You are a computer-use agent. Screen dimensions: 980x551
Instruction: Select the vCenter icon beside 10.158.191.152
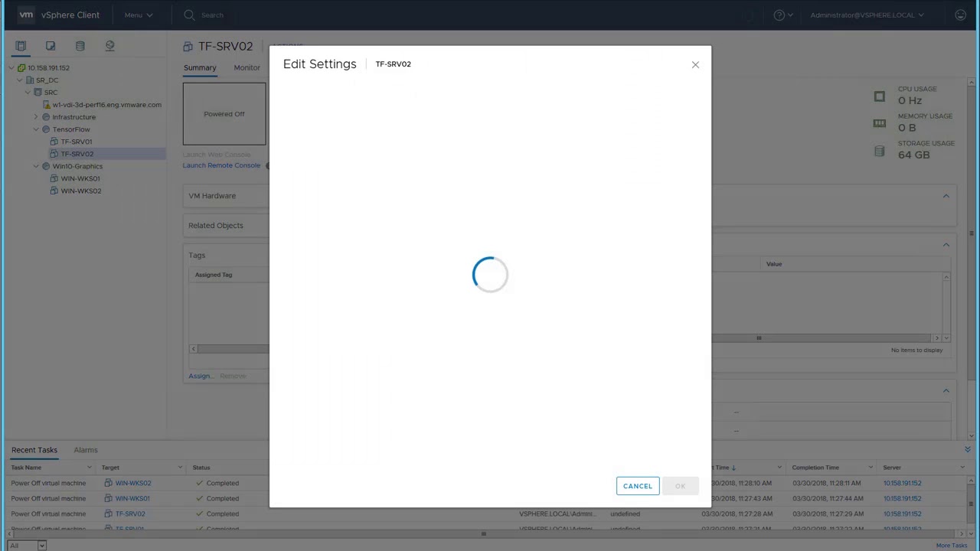[x=21, y=67]
